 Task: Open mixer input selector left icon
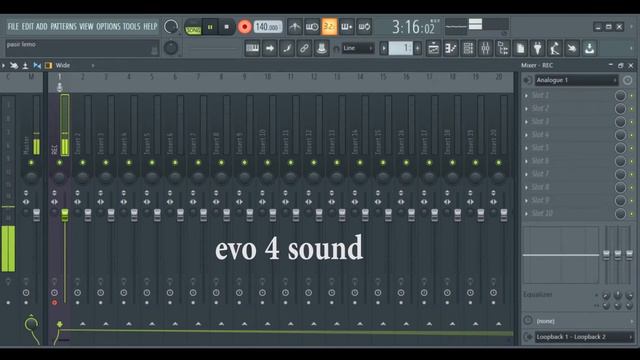pos(528,80)
